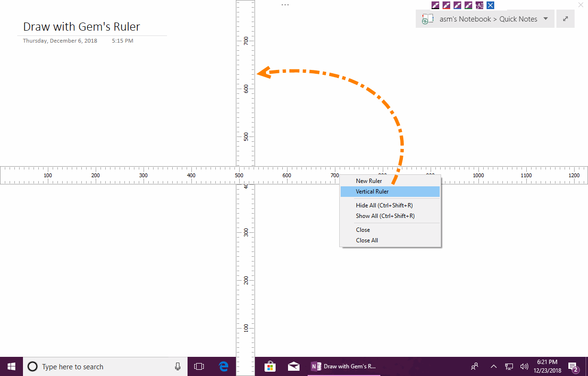Open the volume control tray icon
588x376 pixels.
coord(524,366)
